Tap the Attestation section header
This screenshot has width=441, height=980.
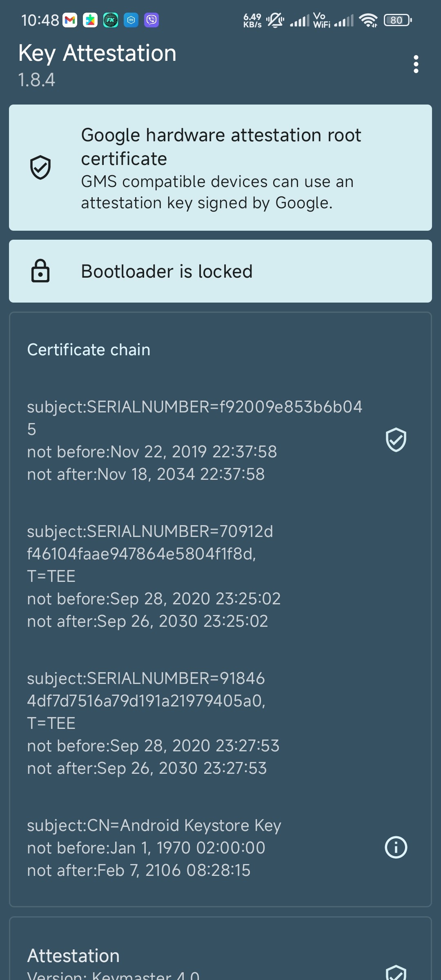click(73, 956)
